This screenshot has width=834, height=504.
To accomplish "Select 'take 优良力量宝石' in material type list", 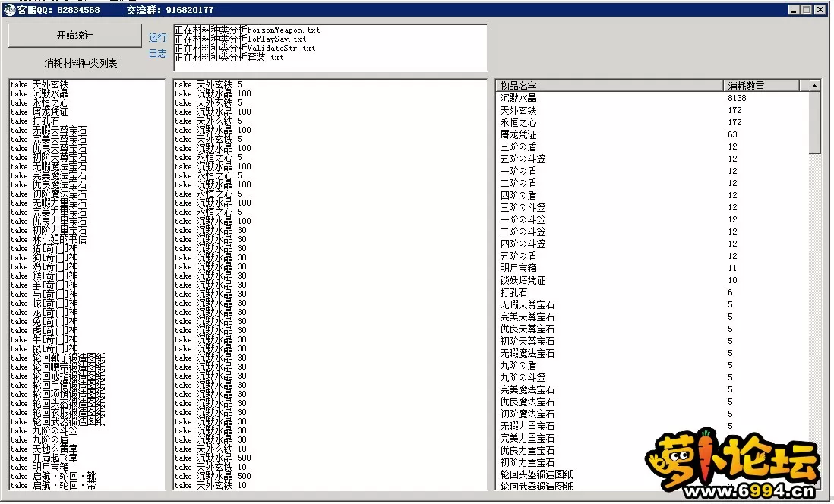I will point(49,221).
